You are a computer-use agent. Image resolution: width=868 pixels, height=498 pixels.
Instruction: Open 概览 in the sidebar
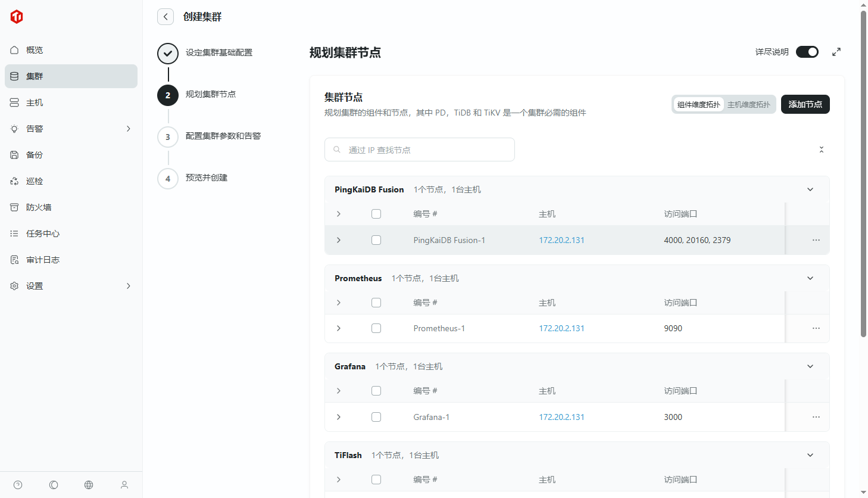tap(71, 50)
